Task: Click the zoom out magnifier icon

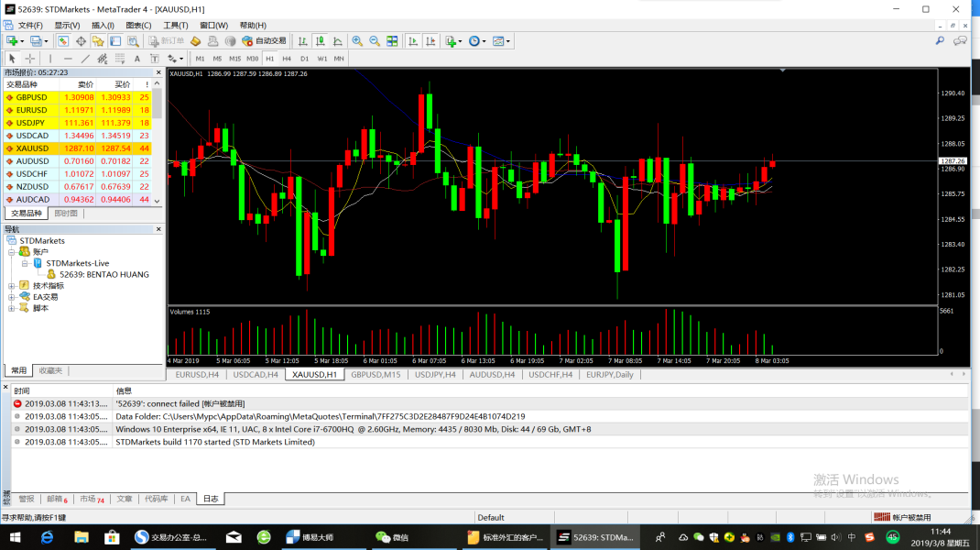Action: pos(374,41)
